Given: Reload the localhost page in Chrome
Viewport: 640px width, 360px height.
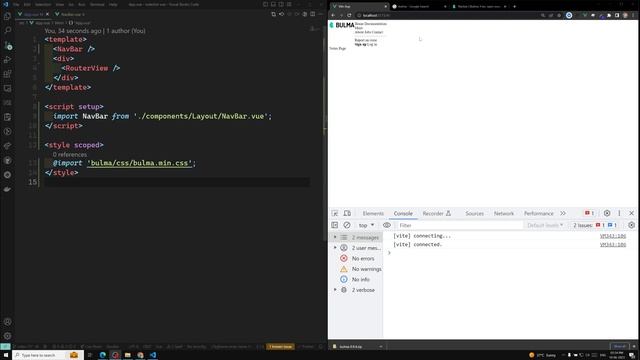Looking at the screenshot, I should pos(349,15).
